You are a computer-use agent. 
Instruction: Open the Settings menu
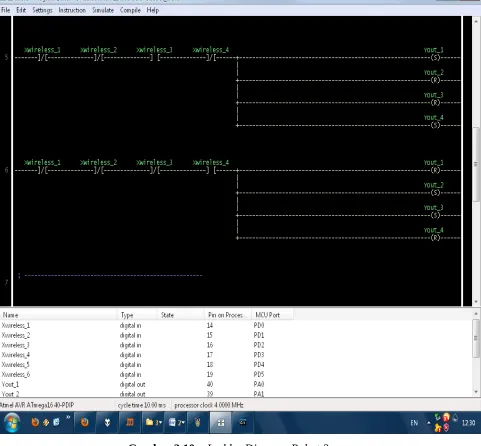pyautogui.click(x=42, y=10)
